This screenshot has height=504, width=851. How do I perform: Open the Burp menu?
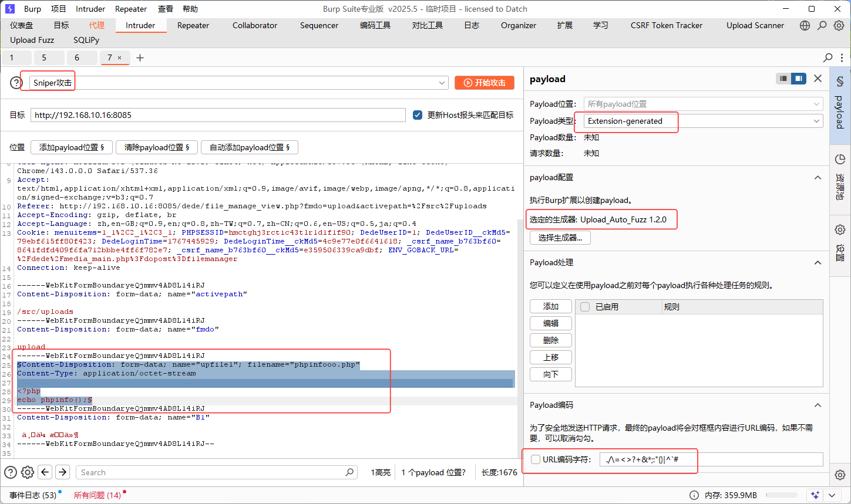click(x=32, y=9)
